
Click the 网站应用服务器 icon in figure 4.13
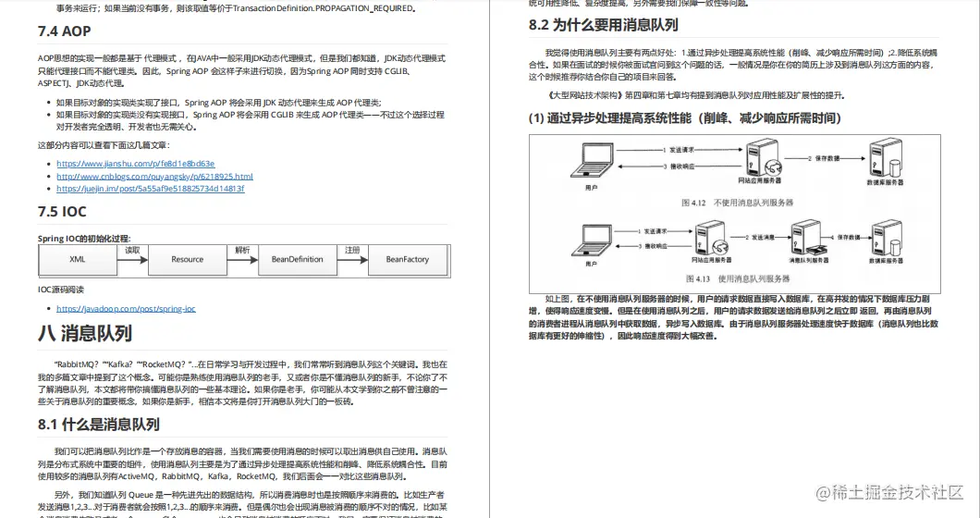pyautogui.click(x=711, y=239)
